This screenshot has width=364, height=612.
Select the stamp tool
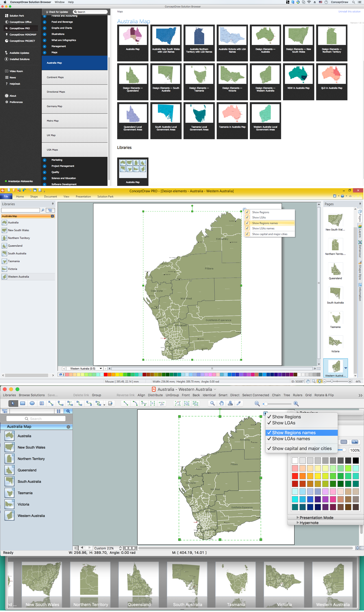click(230, 403)
